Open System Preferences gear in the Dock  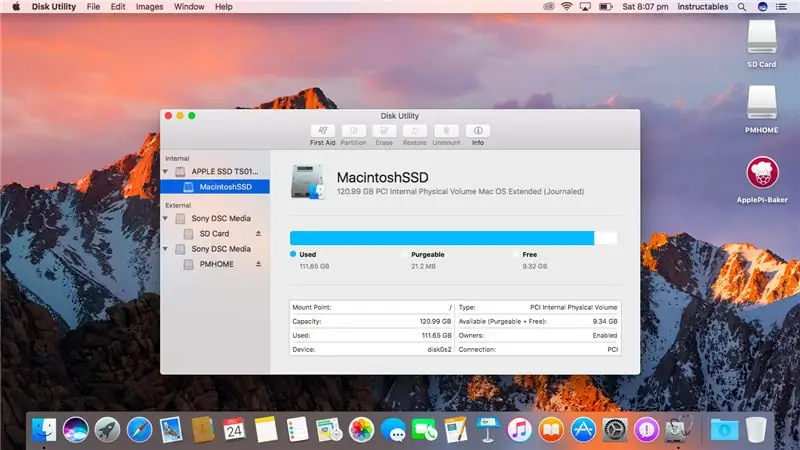coord(615,430)
